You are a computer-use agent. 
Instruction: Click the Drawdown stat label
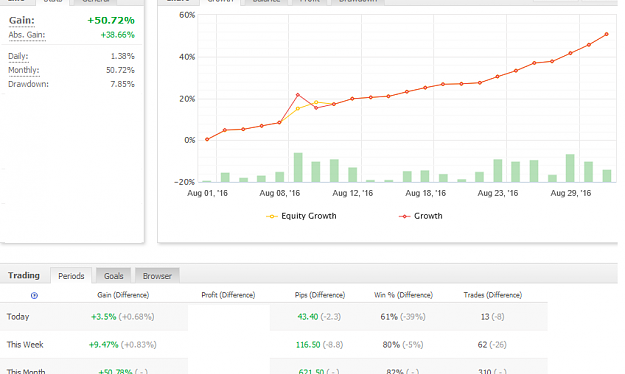coord(28,84)
